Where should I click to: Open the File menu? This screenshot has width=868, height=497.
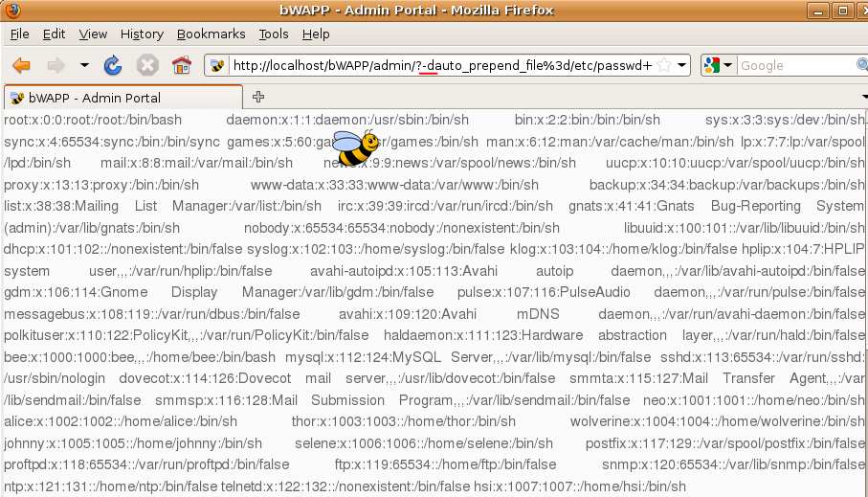point(19,34)
